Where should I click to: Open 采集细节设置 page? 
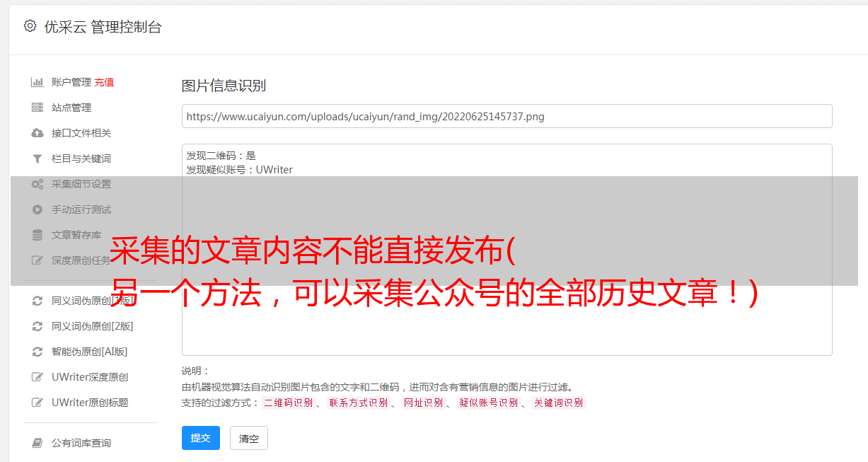click(81, 184)
